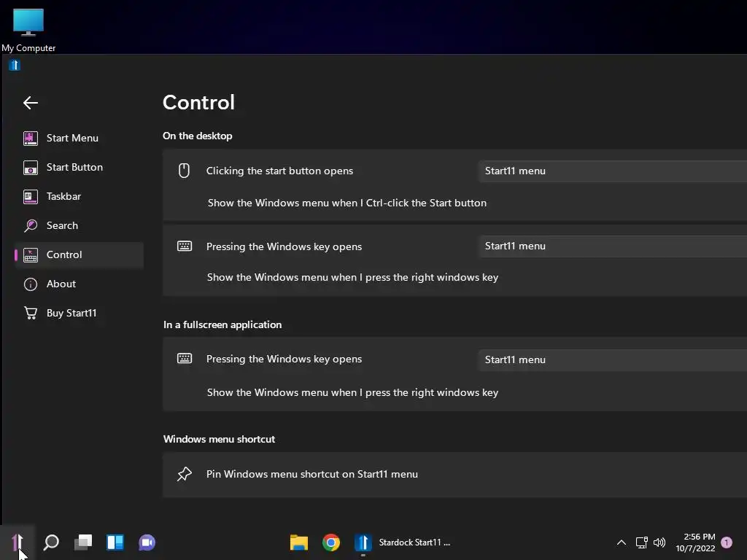Open Widgets from the taskbar
Viewport: 747px width, 560px height.
(x=115, y=542)
